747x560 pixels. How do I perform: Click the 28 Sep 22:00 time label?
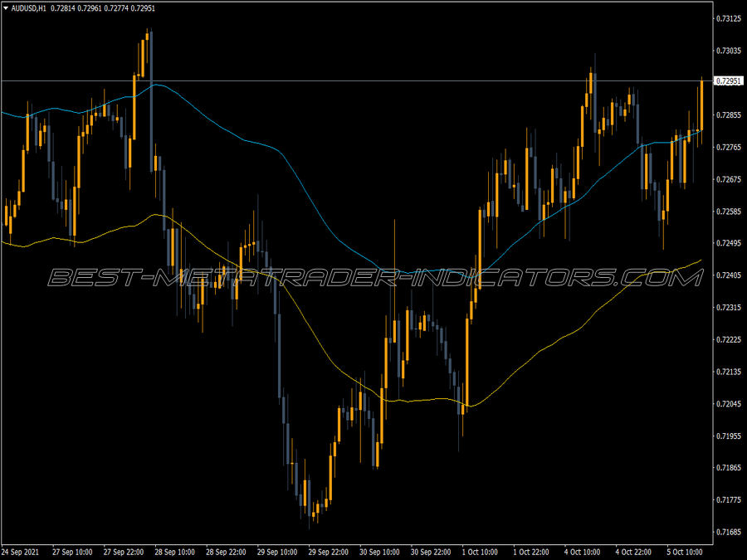pos(226,553)
